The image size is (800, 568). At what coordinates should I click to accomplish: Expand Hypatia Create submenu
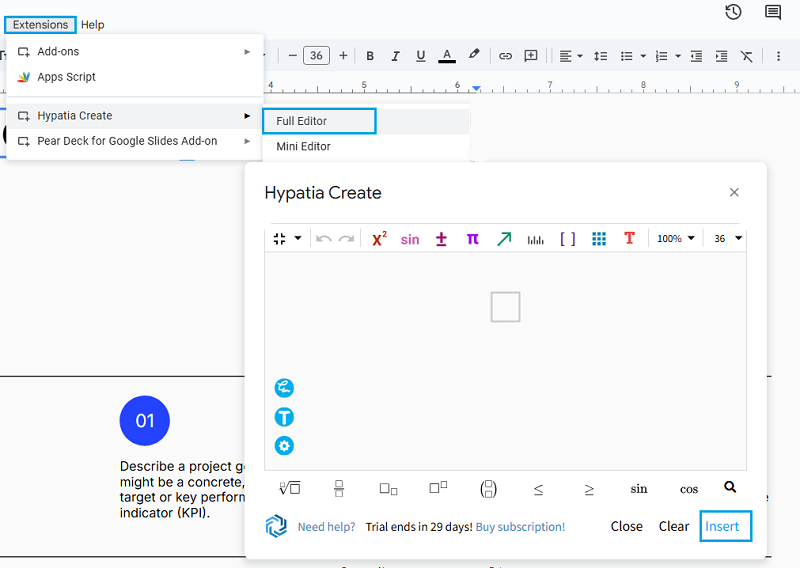(x=135, y=116)
